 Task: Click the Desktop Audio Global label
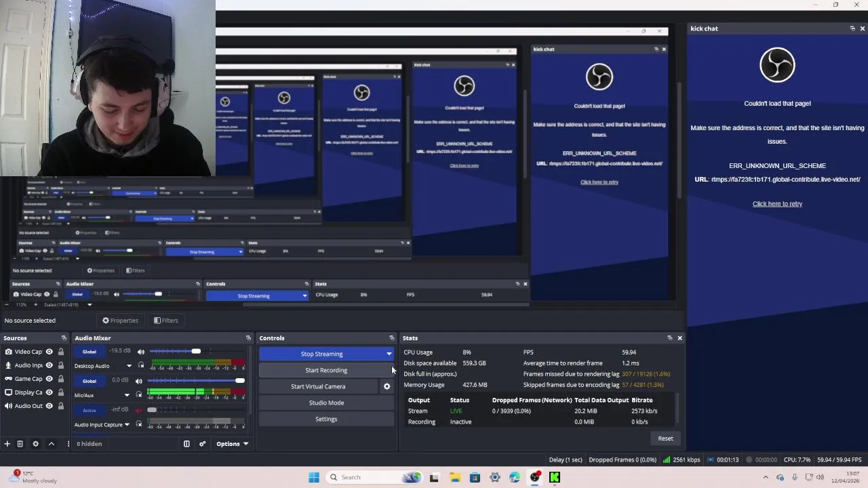(x=90, y=352)
